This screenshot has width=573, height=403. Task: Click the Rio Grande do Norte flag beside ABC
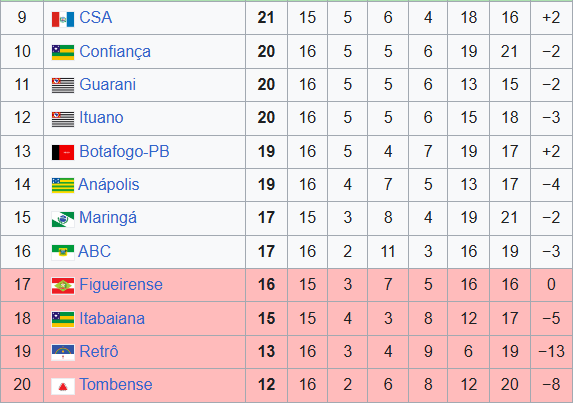click(x=63, y=252)
